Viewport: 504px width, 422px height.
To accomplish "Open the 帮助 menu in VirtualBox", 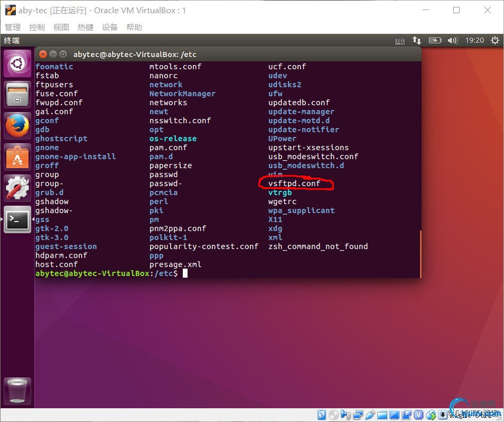I will pos(134,27).
